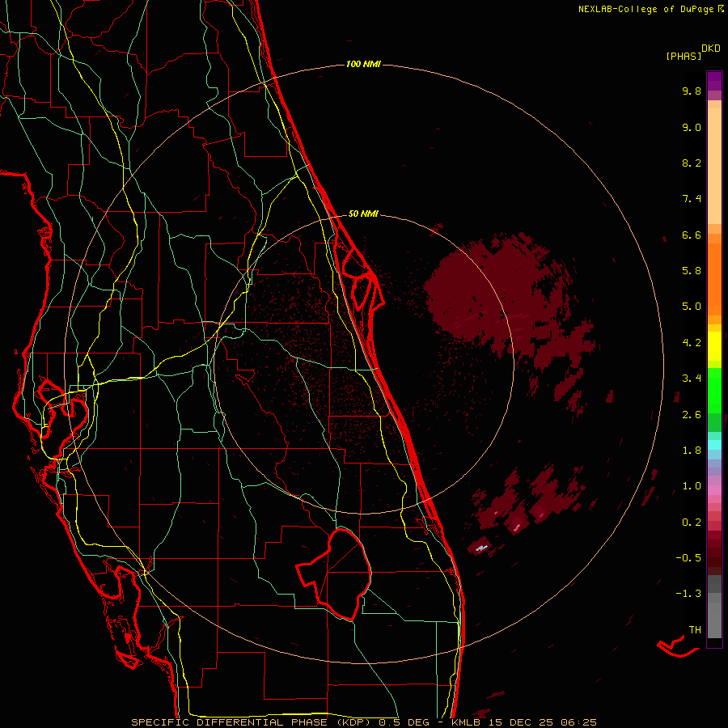Click the -1.3 value on the color scale

click(x=688, y=594)
